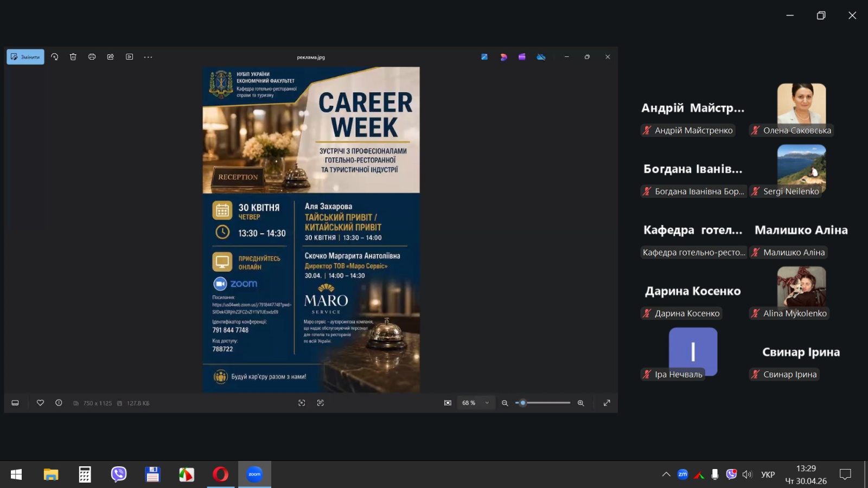Open the three-dots more options menu

(148, 57)
